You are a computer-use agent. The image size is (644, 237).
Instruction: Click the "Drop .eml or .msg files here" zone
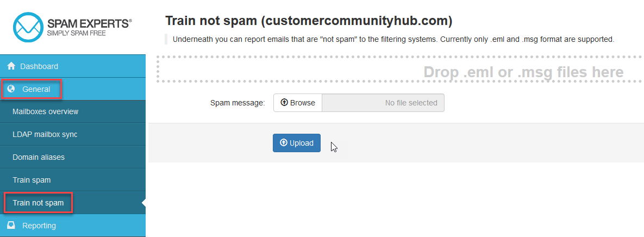[397, 70]
